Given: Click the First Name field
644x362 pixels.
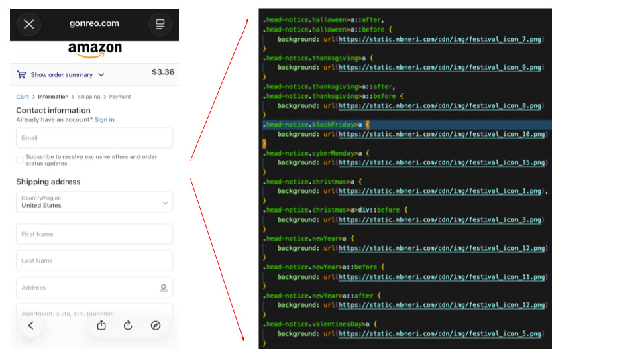Looking at the screenshot, I should tap(95, 234).
